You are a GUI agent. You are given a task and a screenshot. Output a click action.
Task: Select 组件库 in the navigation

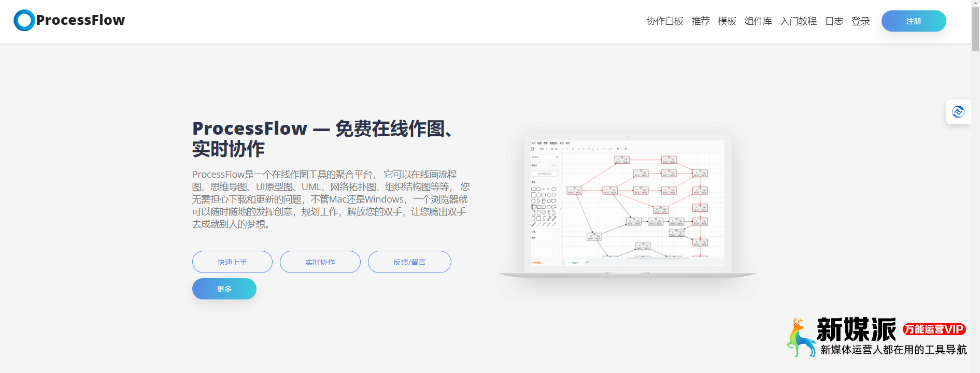click(758, 21)
